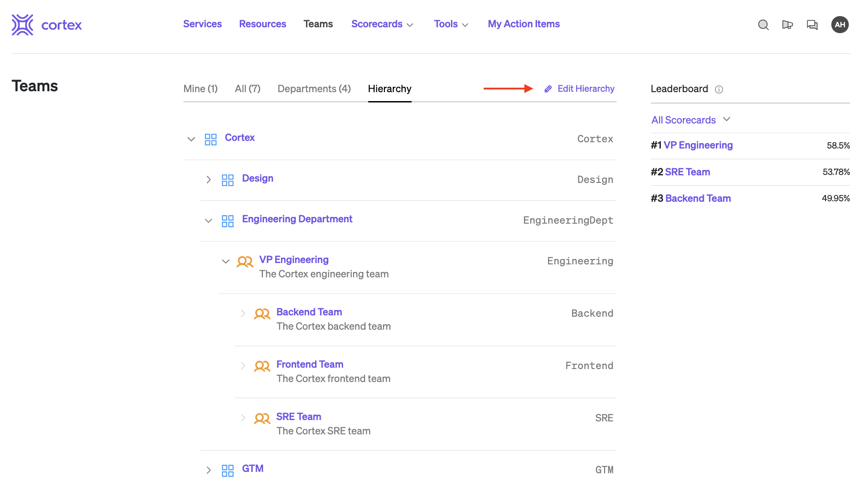Click the people icon beside SRE Team
The height and width of the screenshot is (501, 868).
click(262, 419)
